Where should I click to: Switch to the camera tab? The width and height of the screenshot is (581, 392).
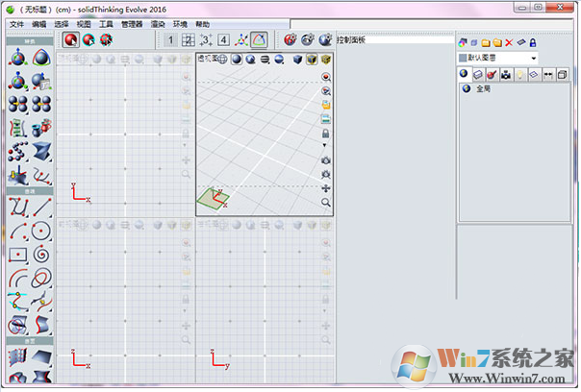[x=506, y=75]
